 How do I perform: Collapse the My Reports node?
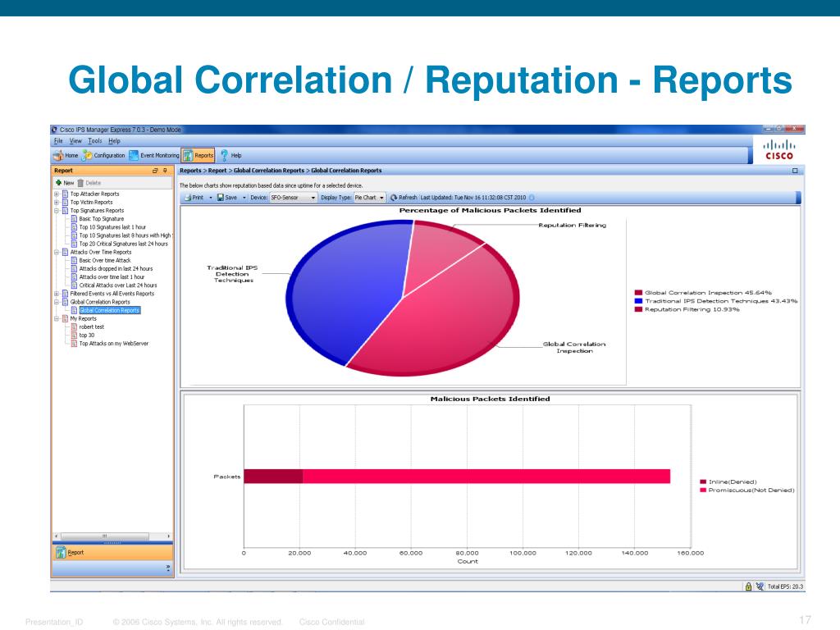57,318
